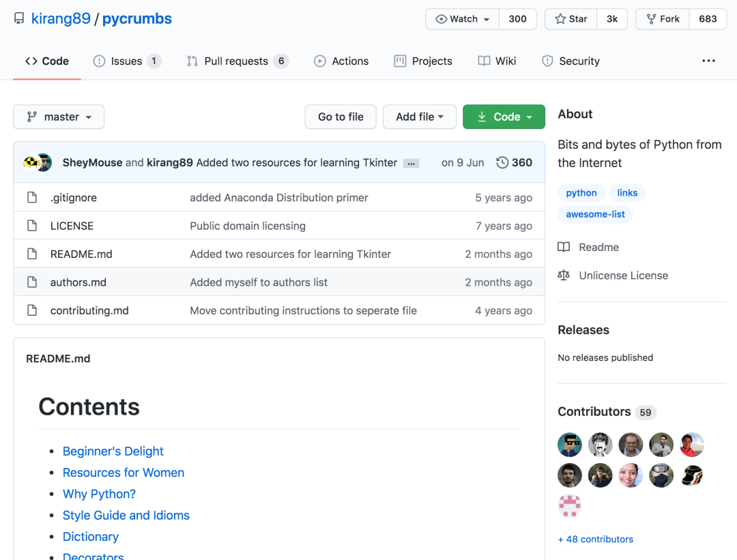This screenshot has width=737, height=560.
Task: Click the helmet contributor avatar
Action: click(x=692, y=475)
